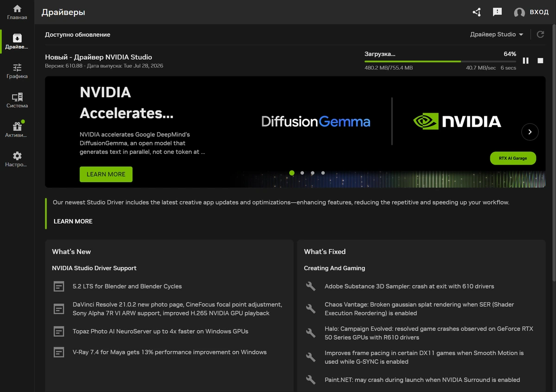This screenshot has width=556, height=392.
Task: Click the wrench icon beside Halo: Campaign Evolved
Action: [311, 333]
